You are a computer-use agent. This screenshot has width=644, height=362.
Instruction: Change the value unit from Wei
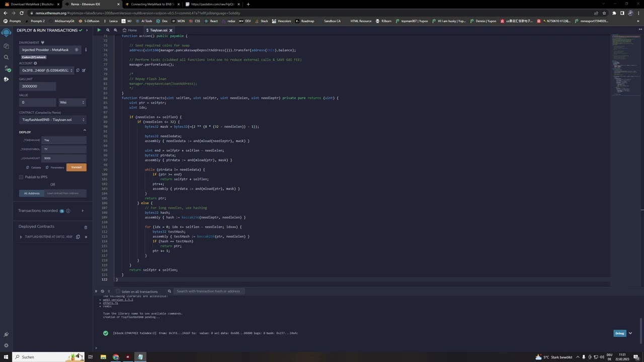(72, 102)
